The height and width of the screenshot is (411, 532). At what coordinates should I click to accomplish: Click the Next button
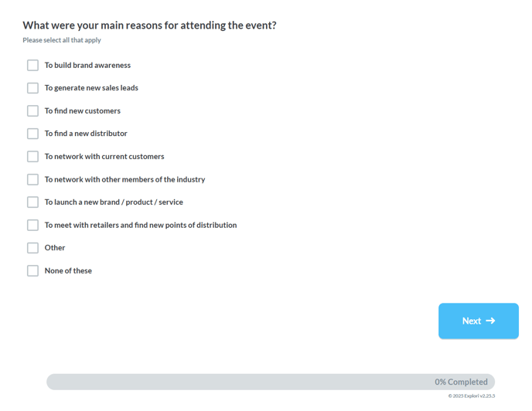tap(479, 321)
